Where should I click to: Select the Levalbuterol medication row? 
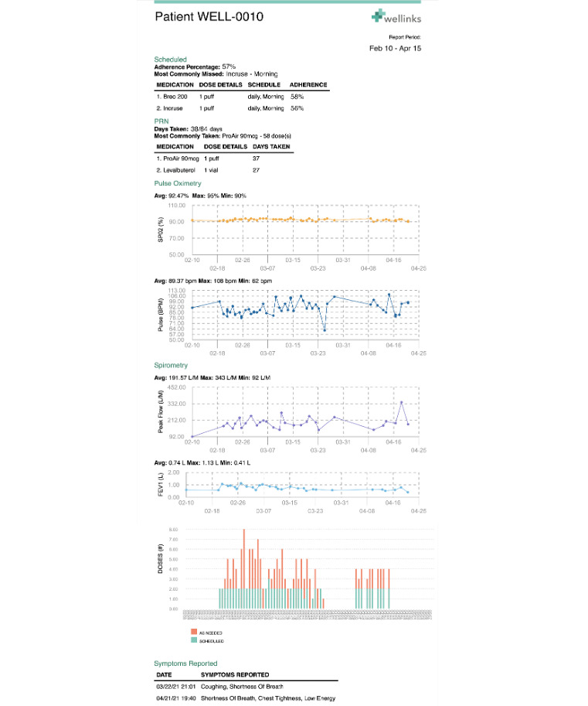[x=224, y=169]
